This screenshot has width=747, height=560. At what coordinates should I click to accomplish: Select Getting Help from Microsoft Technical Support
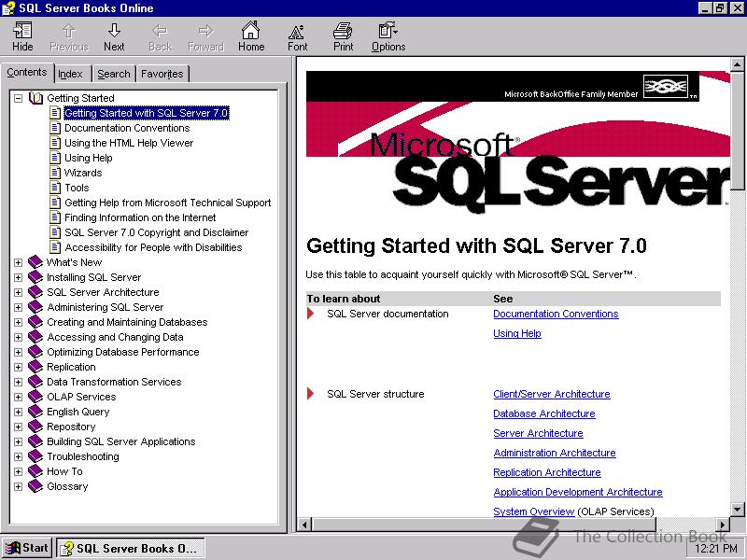[x=168, y=203]
